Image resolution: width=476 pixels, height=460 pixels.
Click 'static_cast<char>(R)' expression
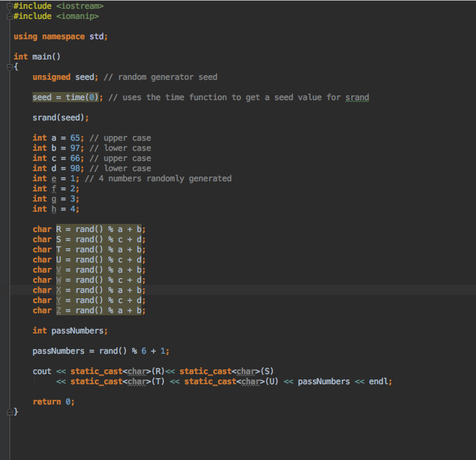point(118,371)
